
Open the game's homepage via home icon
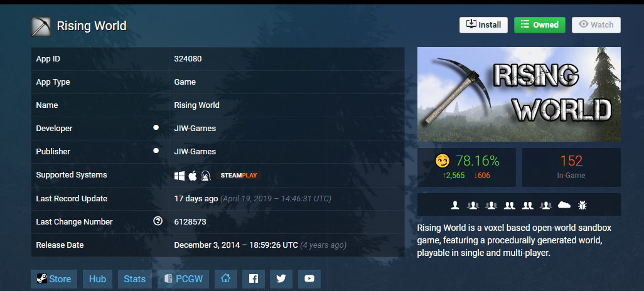(225, 279)
